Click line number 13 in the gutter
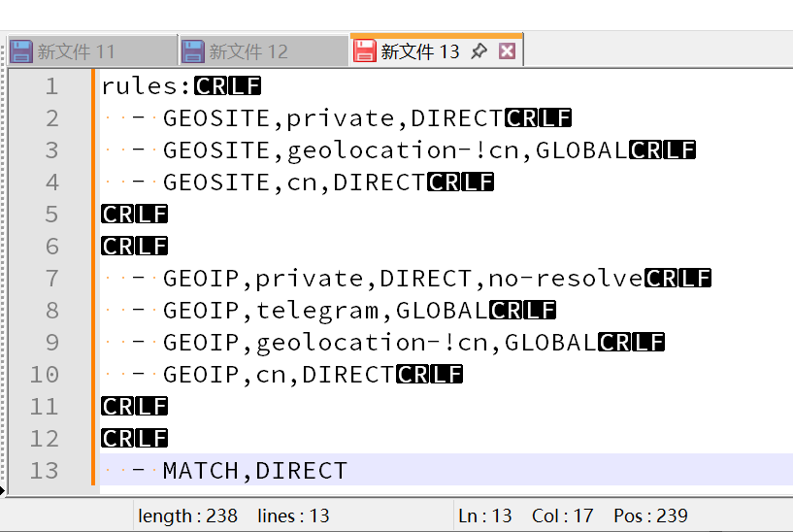The width and height of the screenshot is (793, 532). coord(45,471)
